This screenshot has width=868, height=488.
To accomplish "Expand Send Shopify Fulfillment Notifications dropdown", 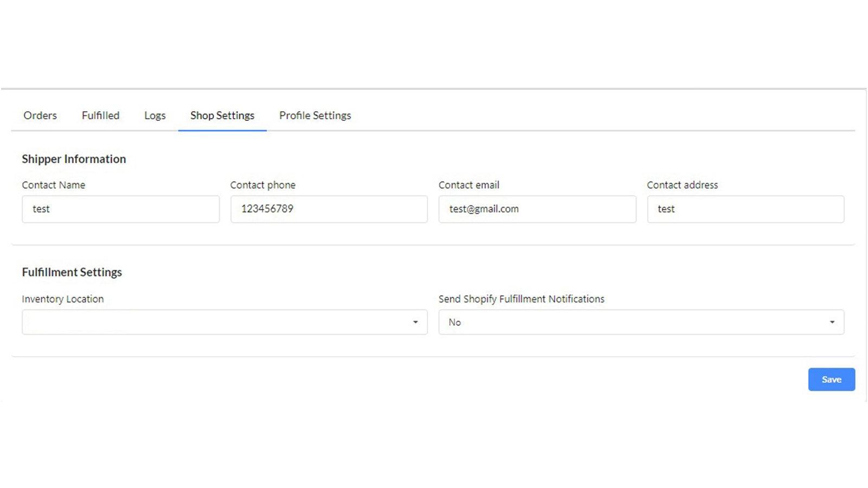I will [635, 322].
